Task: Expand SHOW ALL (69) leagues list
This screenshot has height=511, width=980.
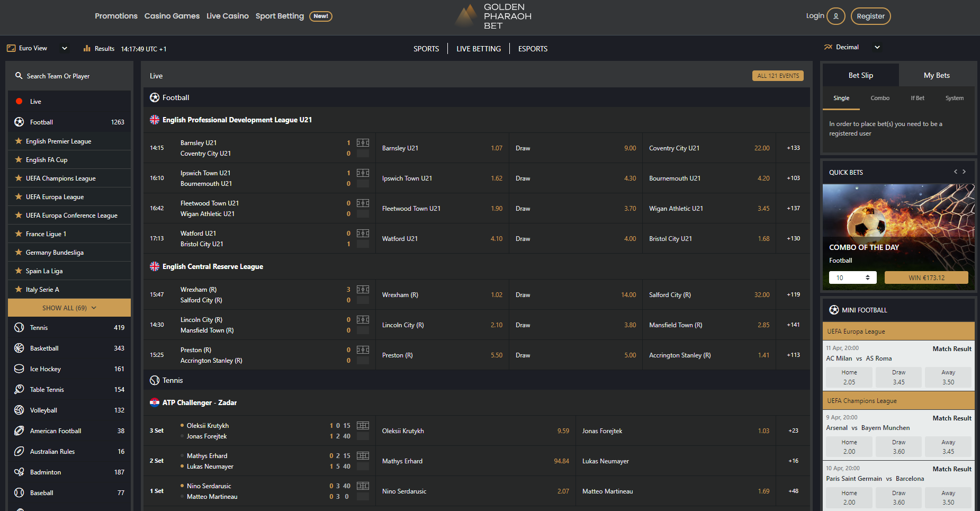Action: 69,308
